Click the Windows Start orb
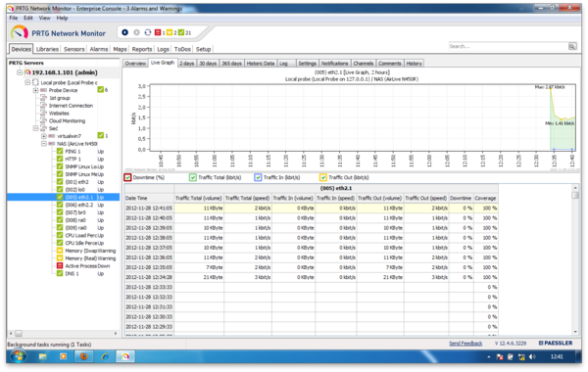 [x=18, y=356]
